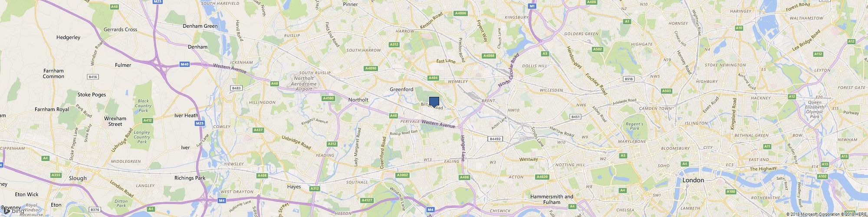Click the M40 motorway shield
Viewport: 868px width, 217px height.
185,65
